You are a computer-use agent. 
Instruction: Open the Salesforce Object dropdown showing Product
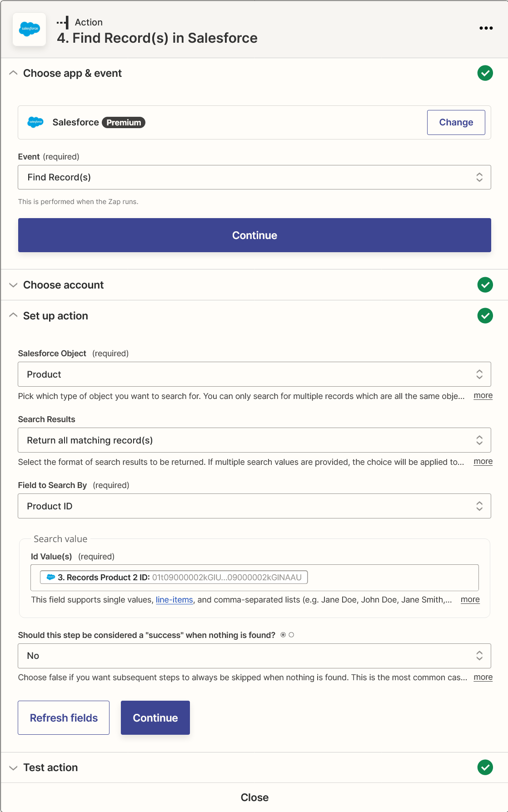[254, 374]
